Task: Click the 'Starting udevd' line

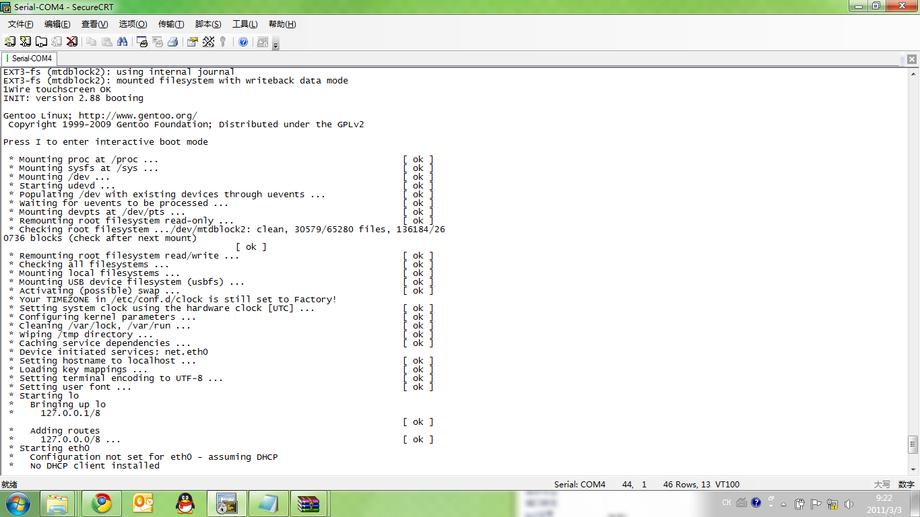Action: click(66, 185)
